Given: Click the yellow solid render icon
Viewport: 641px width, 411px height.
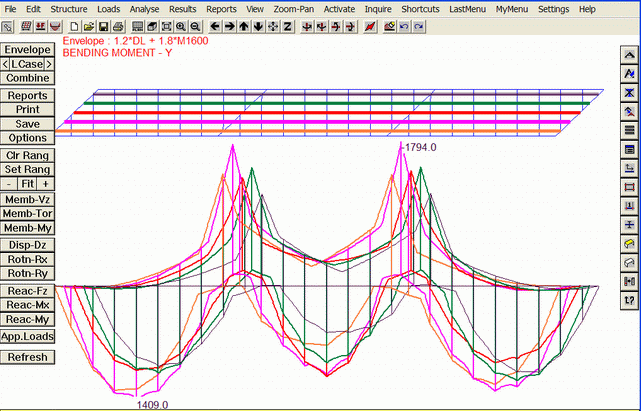Looking at the screenshot, I should pos(629,244).
